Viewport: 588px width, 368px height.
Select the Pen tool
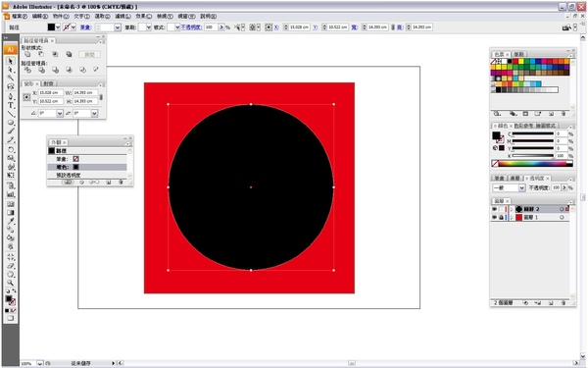(11, 96)
